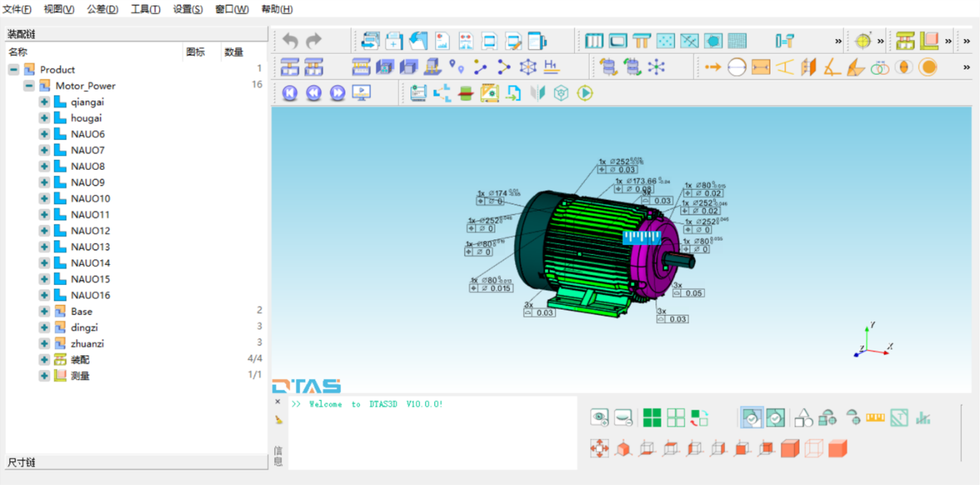Screen dimensions: 980x485
Task: Select the solid orange cube view icon
Action: 789,448
